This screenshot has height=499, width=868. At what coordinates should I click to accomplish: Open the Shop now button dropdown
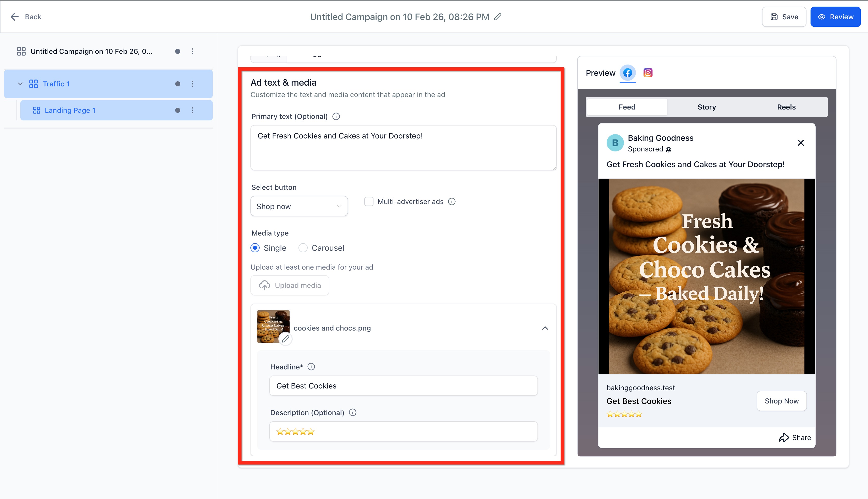point(299,206)
